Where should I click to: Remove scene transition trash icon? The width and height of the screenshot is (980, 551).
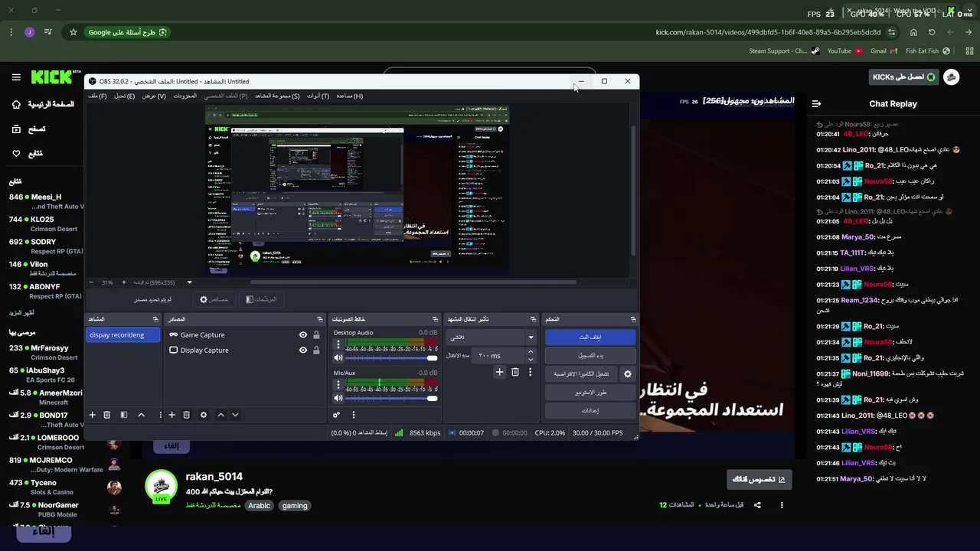click(515, 372)
